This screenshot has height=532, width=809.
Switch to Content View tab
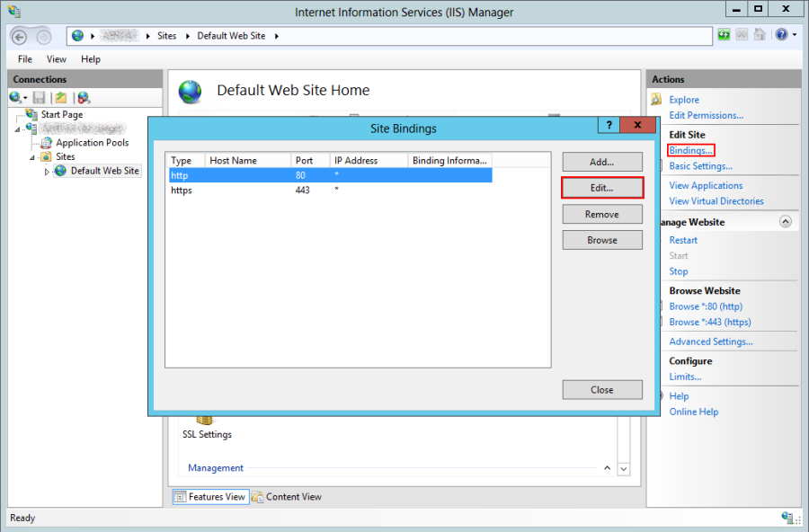pyautogui.click(x=287, y=497)
